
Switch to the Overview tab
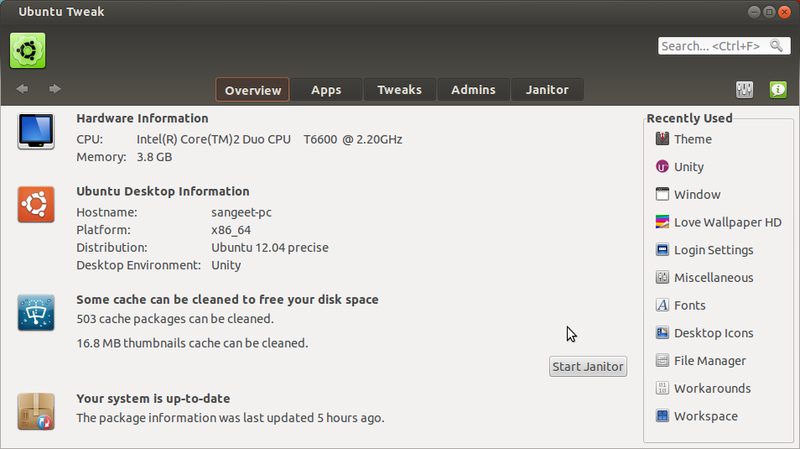tap(253, 90)
